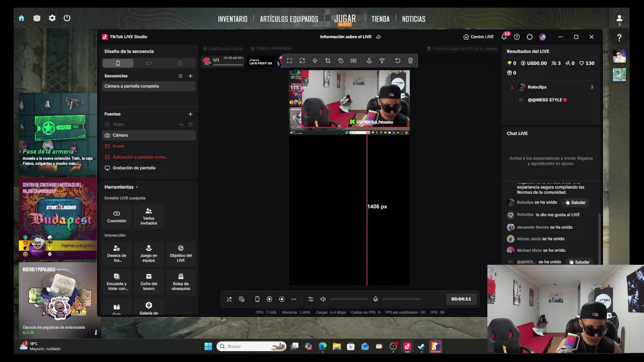
Task: Open Deseos de los... interaction tool
Action: pos(116,253)
